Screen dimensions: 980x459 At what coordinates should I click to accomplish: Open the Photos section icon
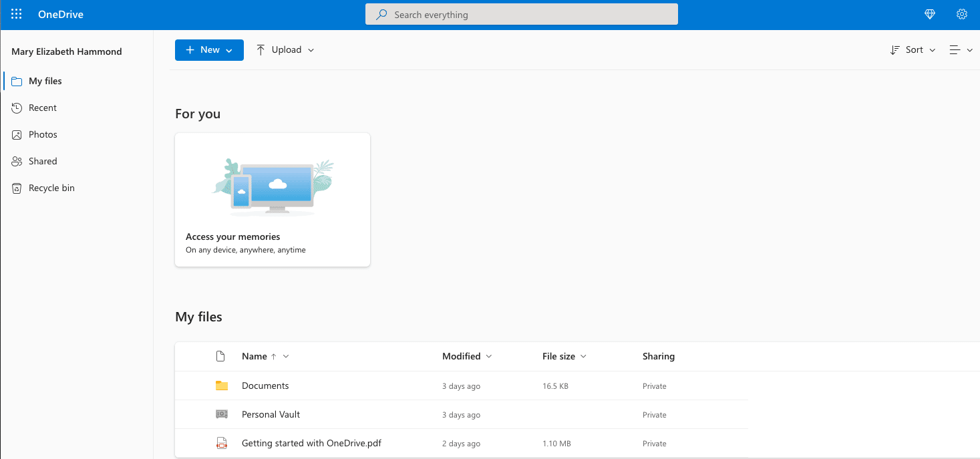point(16,134)
